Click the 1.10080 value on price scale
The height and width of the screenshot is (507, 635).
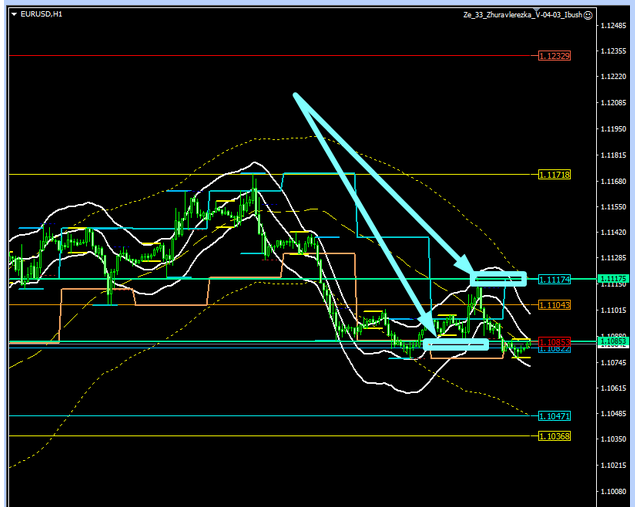[x=612, y=492]
